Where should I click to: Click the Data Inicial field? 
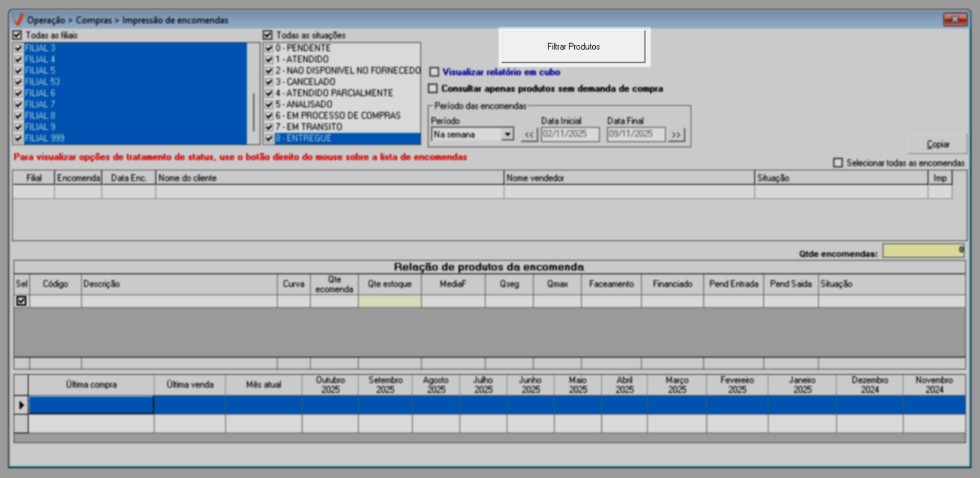(570, 134)
